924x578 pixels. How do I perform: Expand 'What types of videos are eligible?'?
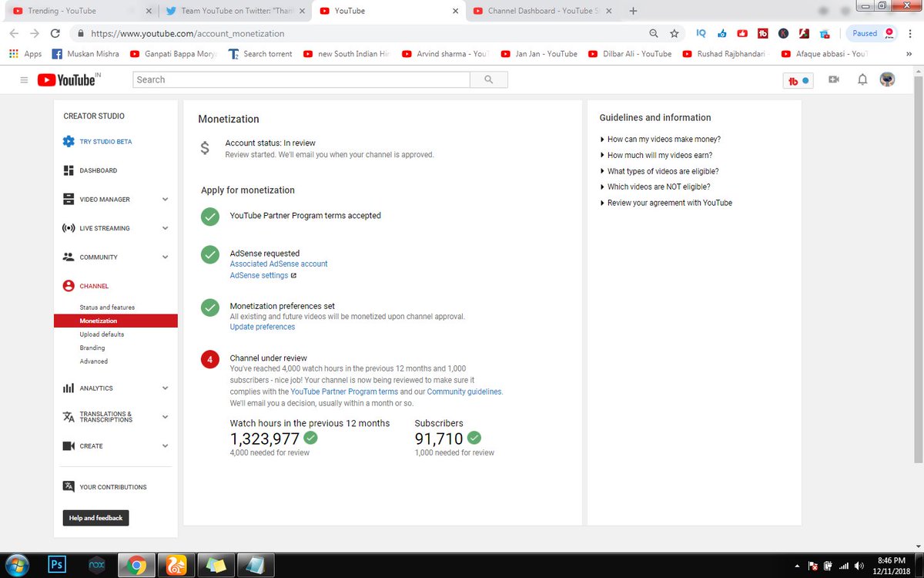pos(659,171)
